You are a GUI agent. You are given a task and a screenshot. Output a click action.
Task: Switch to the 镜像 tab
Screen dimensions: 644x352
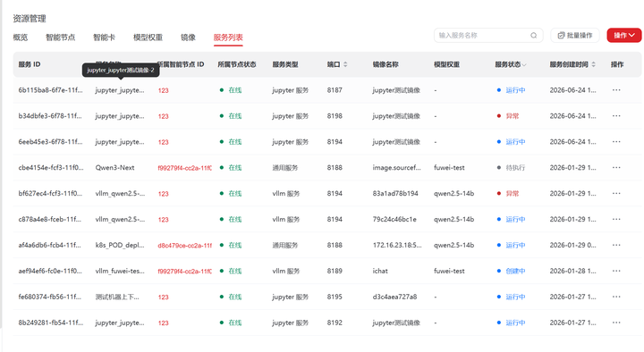coord(188,38)
